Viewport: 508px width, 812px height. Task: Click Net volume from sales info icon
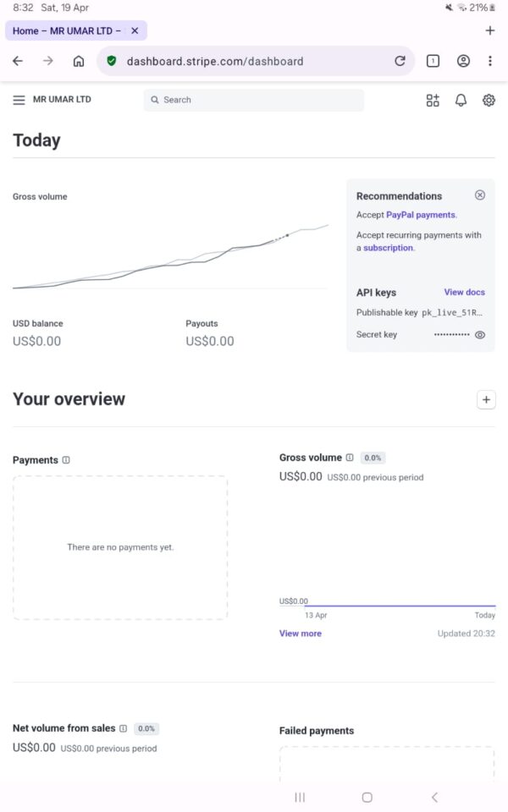(x=124, y=728)
